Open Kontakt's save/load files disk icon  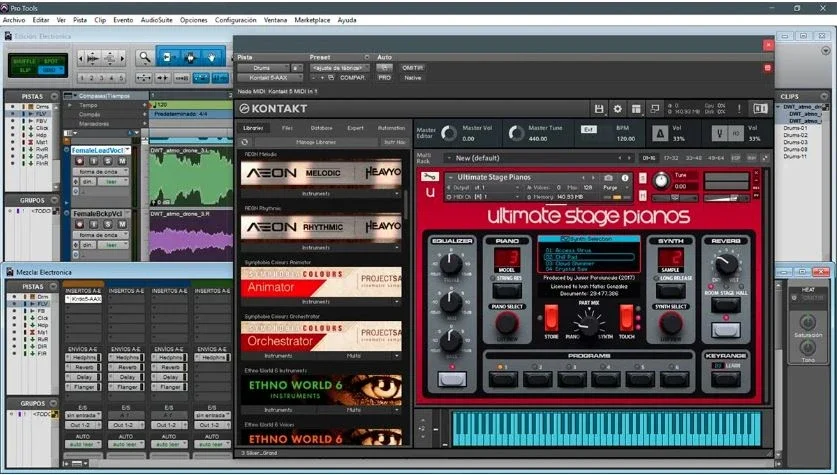(599, 109)
